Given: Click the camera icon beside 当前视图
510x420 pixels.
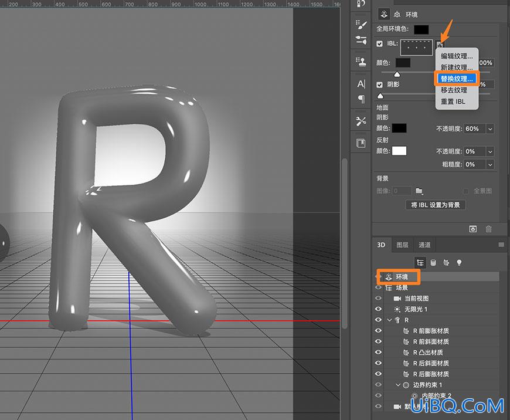Looking at the screenshot, I should point(397,299).
